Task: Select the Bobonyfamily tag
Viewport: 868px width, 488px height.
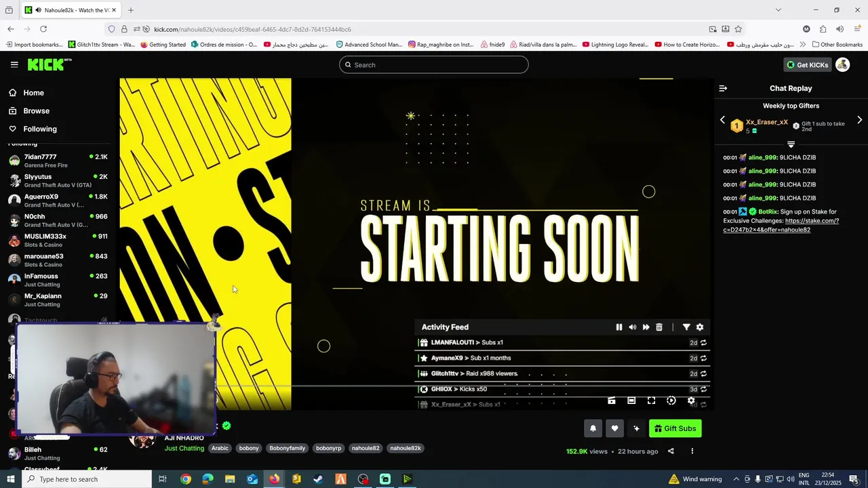Action: (288, 448)
